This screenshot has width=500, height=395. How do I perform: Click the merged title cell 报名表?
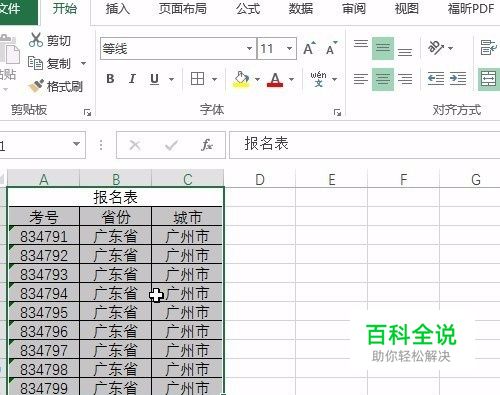tap(115, 197)
